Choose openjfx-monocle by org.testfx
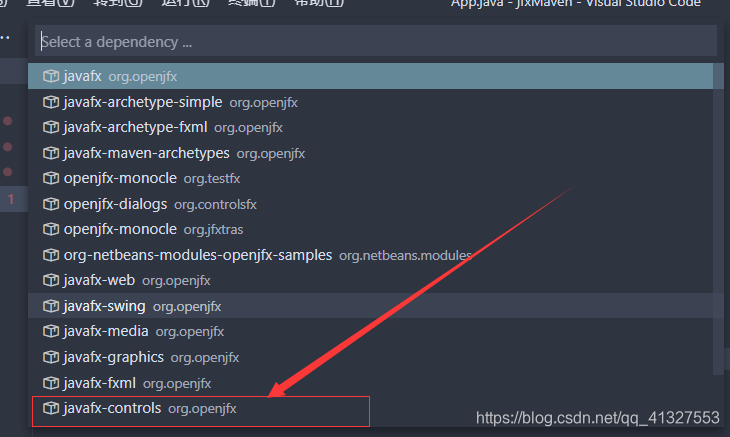This screenshot has height=437, width=730. click(x=370, y=178)
